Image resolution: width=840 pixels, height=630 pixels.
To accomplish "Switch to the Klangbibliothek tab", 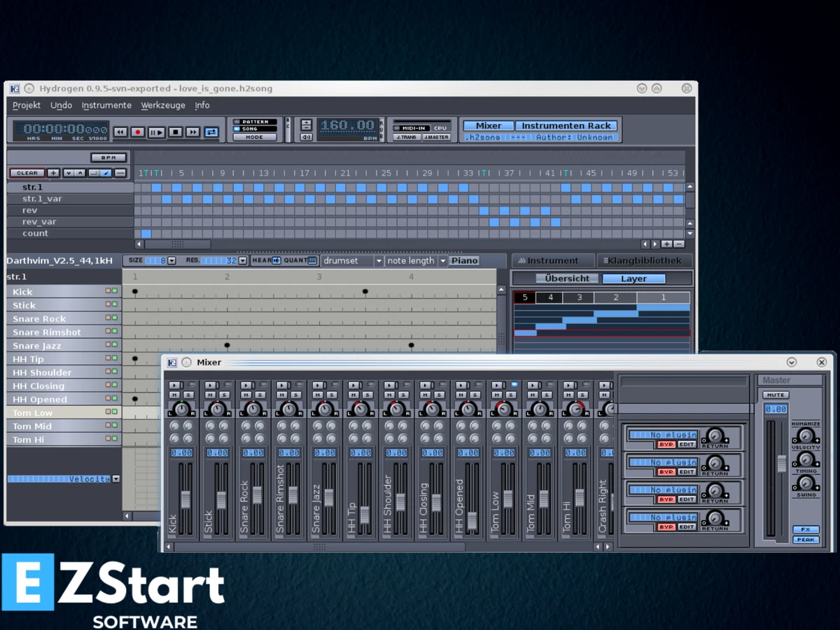I will point(644,260).
